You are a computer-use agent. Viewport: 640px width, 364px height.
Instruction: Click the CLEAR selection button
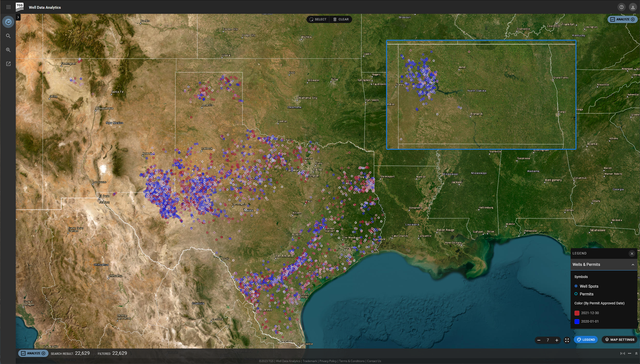click(341, 19)
